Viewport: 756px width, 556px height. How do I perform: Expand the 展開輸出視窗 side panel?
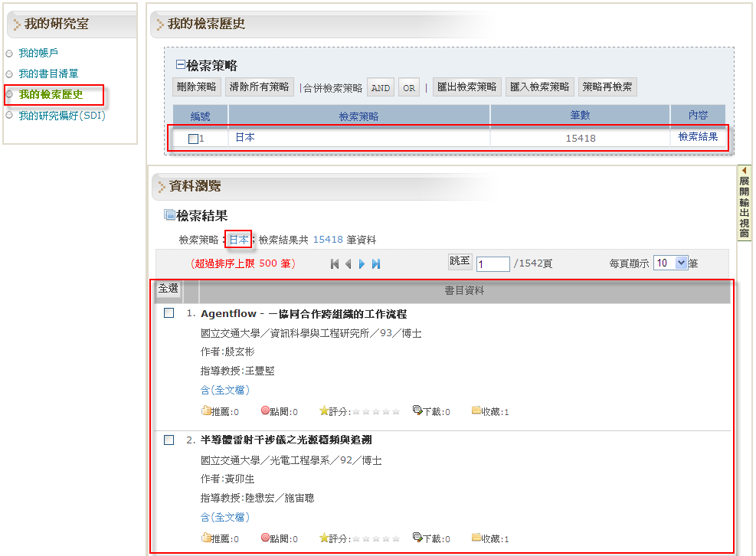(x=744, y=202)
